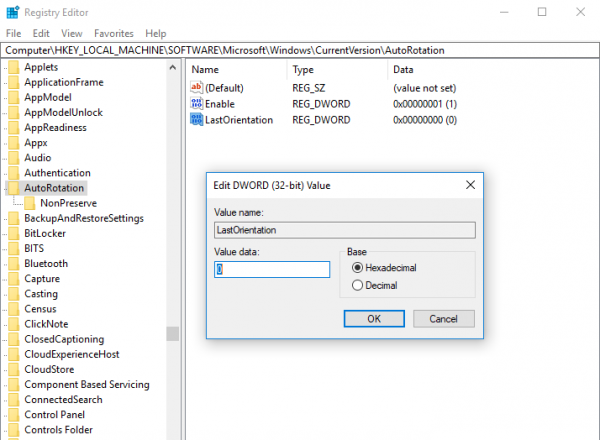The width and height of the screenshot is (600, 440).
Task: Click the Applets folder icon
Action: 14,67
